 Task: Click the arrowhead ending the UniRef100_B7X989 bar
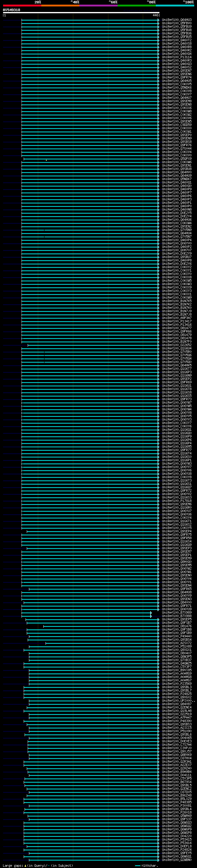pyautogui.click(x=151, y=612)
